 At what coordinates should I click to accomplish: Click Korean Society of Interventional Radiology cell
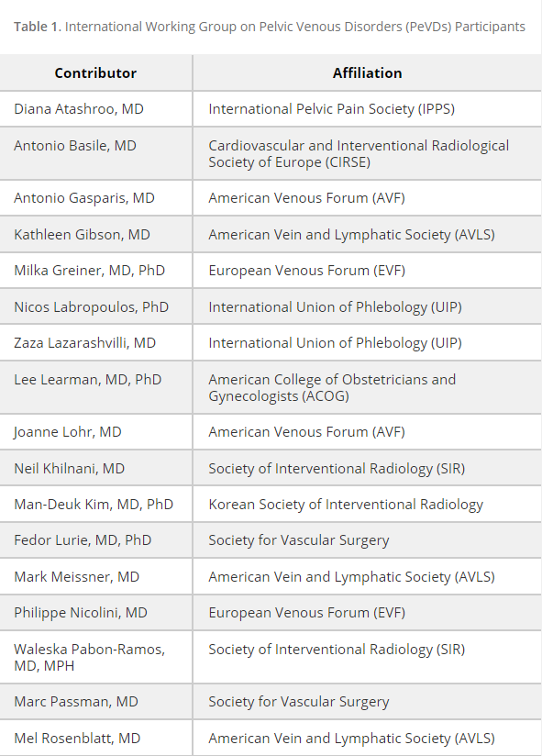click(x=367, y=505)
